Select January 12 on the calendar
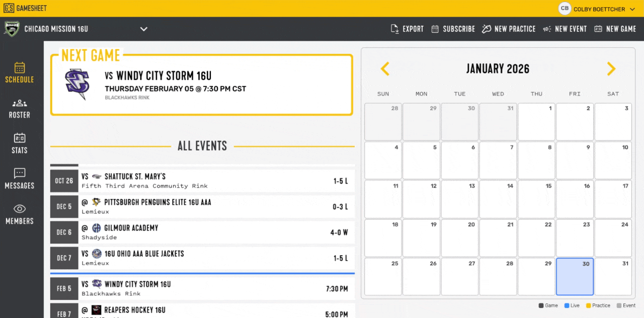The image size is (644, 318). (421, 199)
